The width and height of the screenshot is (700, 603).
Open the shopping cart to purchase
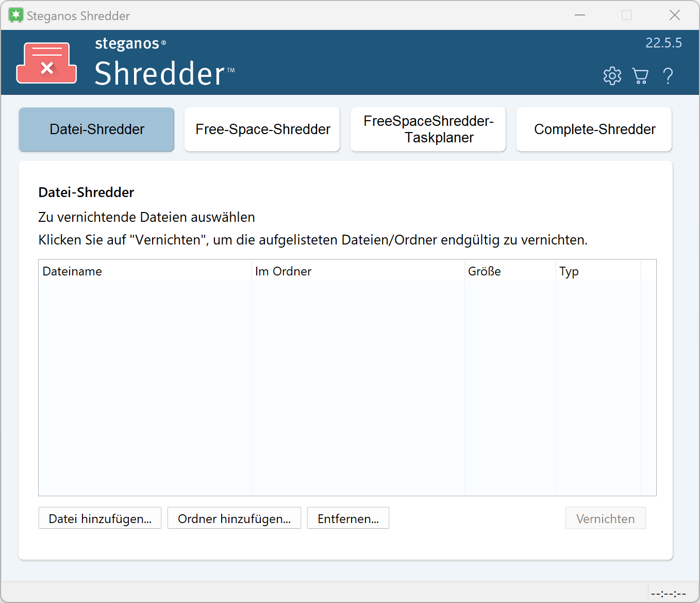pos(640,76)
